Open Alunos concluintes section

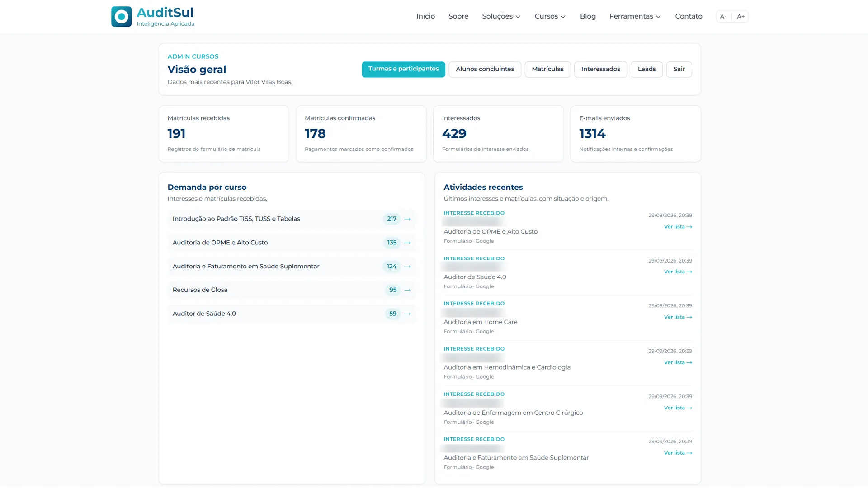[485, 69]
